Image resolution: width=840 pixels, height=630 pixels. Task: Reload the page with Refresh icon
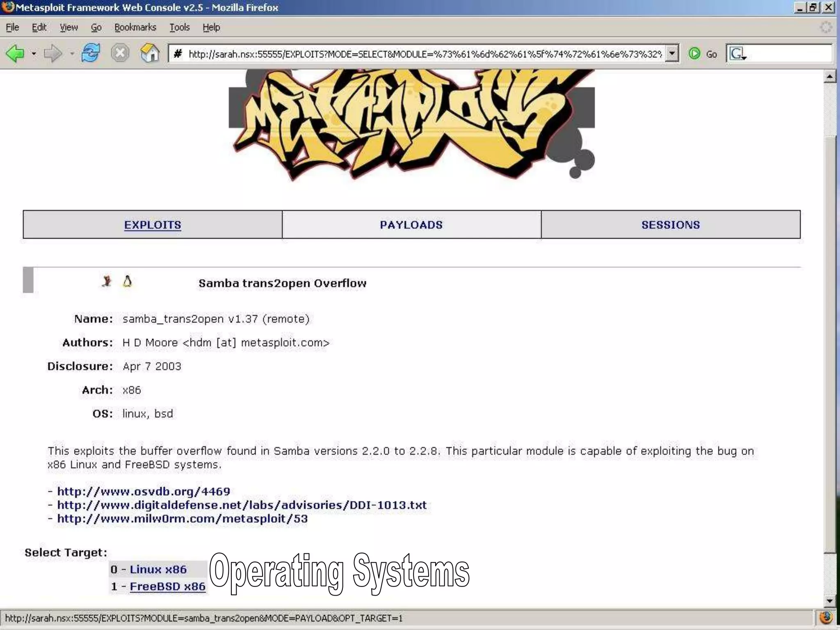pos(91,53)
